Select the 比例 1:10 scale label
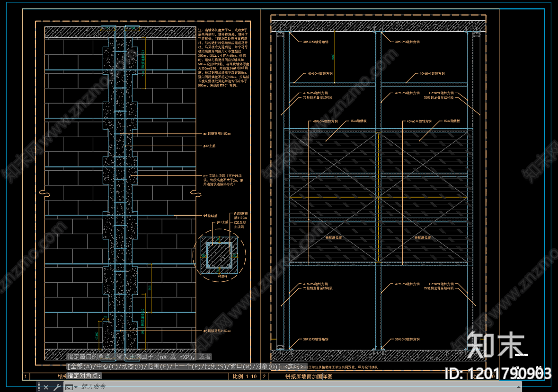 (245, 376)
